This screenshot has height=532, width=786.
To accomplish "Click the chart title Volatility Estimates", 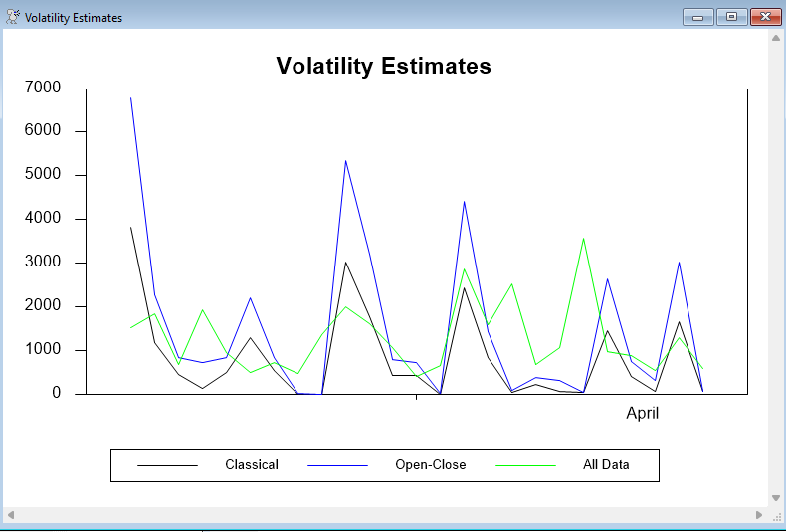I will [x=383, y=66].
